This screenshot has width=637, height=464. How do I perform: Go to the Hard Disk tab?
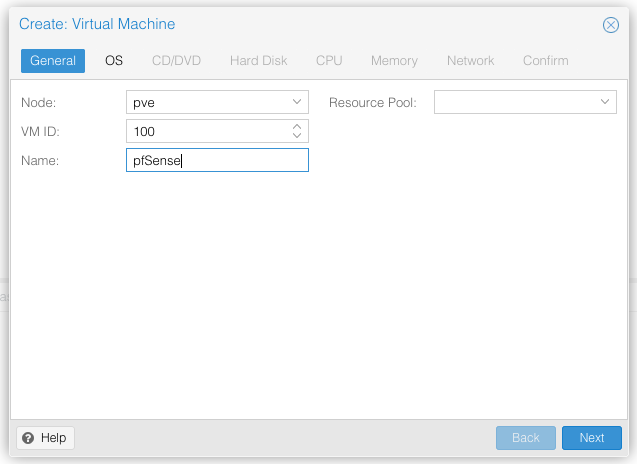pos(258,61)
